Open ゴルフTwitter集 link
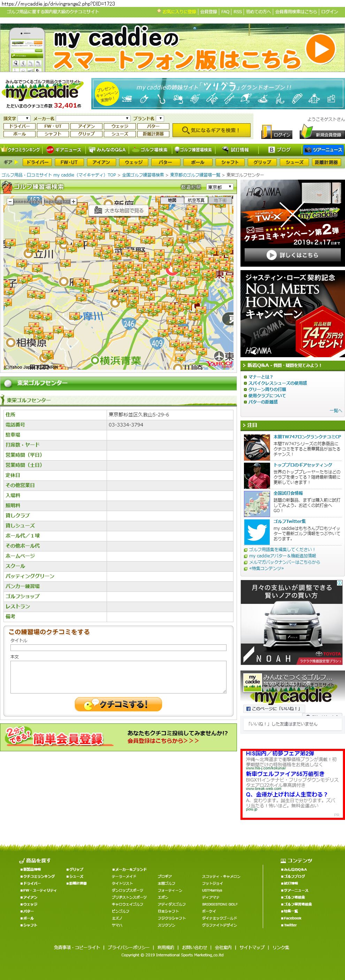345x980 pixels. tap(289, 521)
